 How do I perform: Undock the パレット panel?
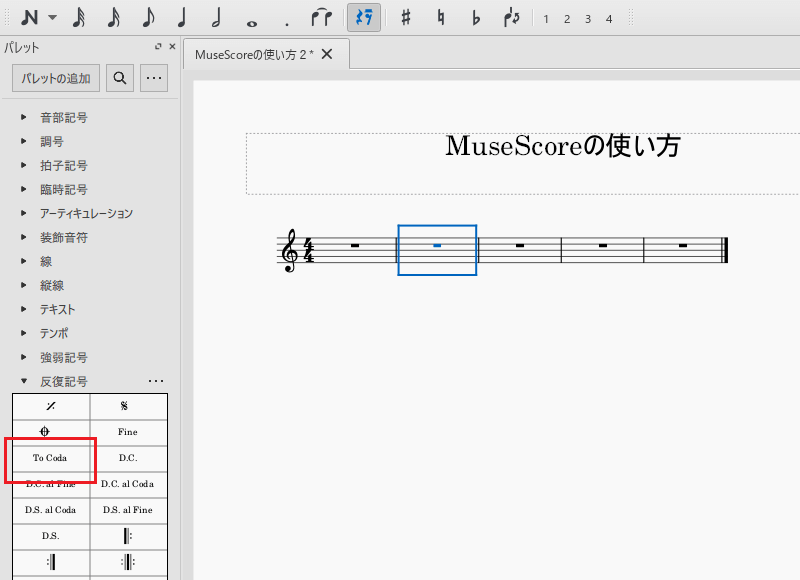158,46
